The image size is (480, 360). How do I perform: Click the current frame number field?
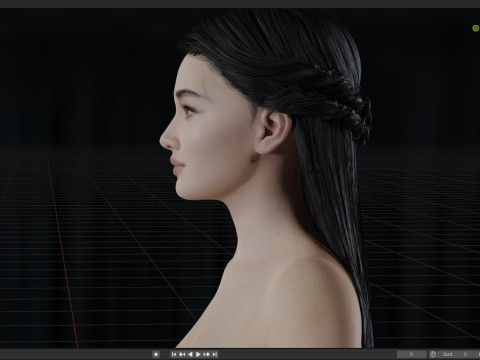click(x=412, y=354)
